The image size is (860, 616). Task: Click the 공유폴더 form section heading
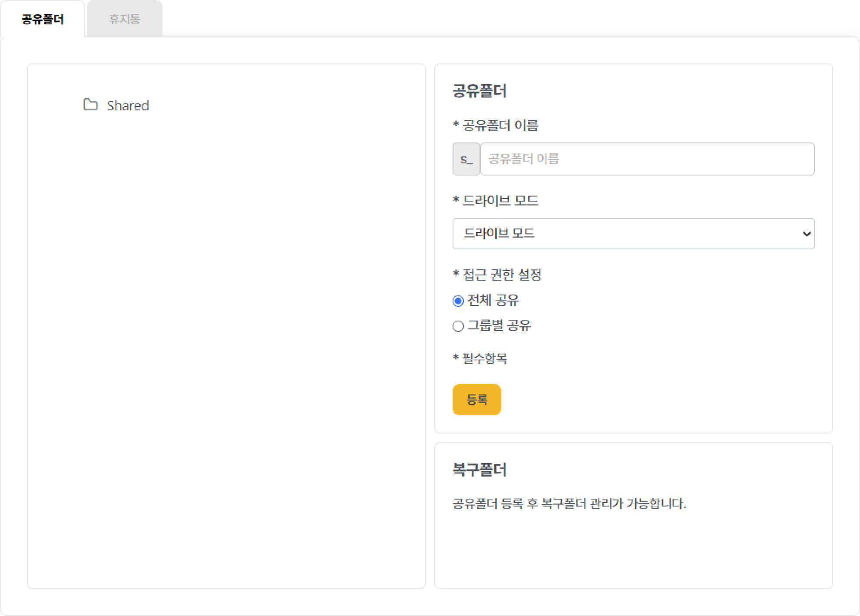point(479,91)
